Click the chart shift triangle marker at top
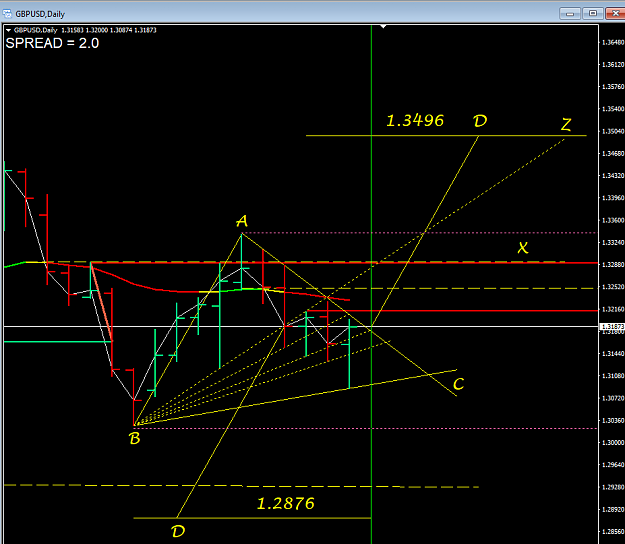Viewport: 625px width, 544px height. pos(383,27)
